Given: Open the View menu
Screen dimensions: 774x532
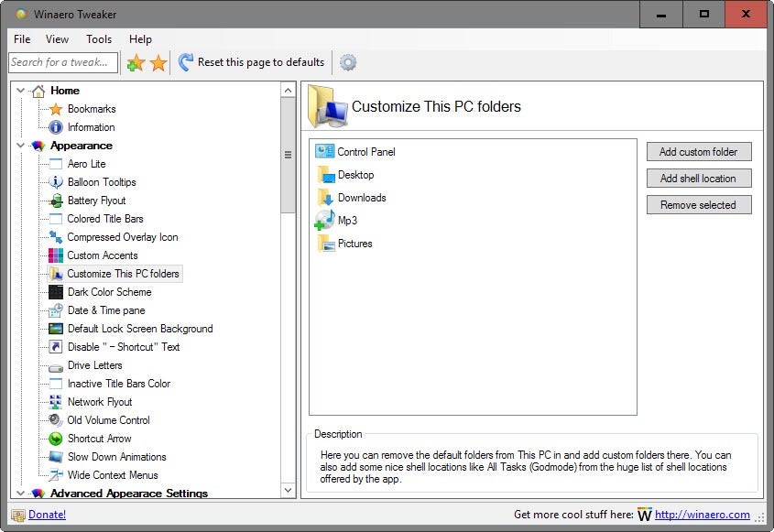Looking at the screenshot, I should (57, 39).
